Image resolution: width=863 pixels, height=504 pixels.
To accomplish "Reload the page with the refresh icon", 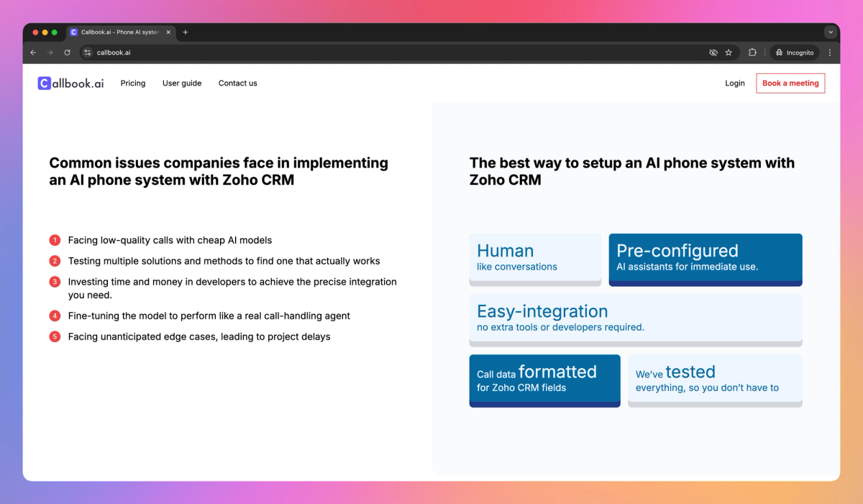I will pyautogui.click(x=68, y=52).
